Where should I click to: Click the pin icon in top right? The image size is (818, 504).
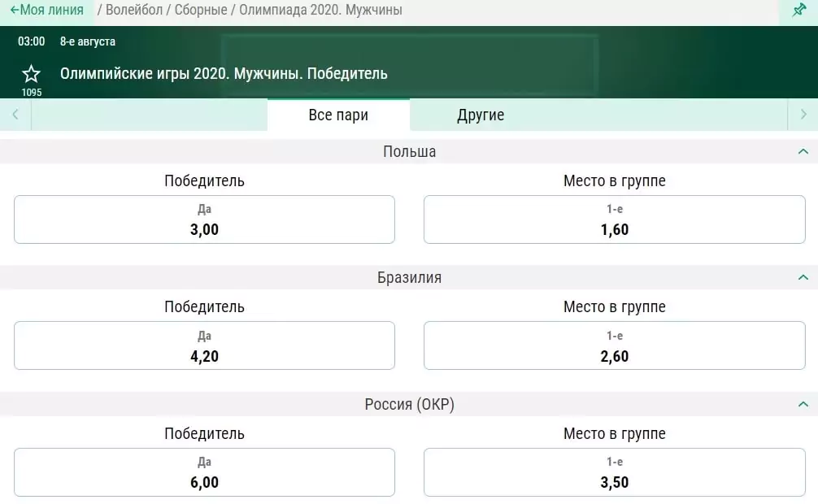pos(798,11)
